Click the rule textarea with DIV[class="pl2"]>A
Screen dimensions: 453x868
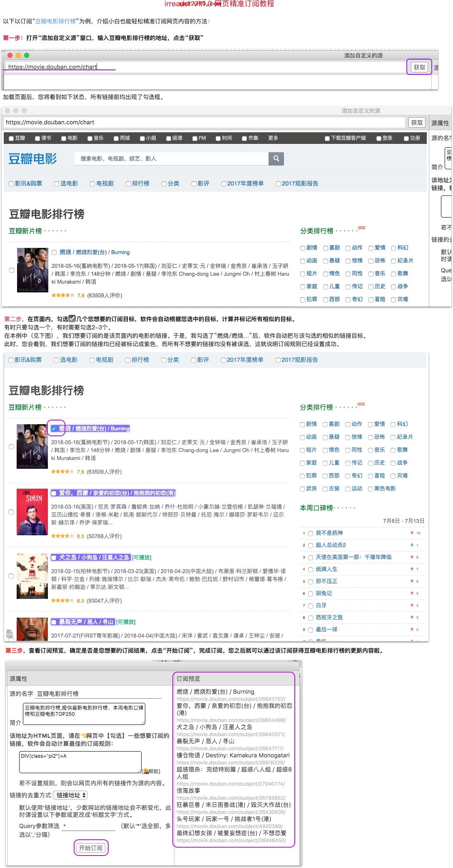click(80, 762)
